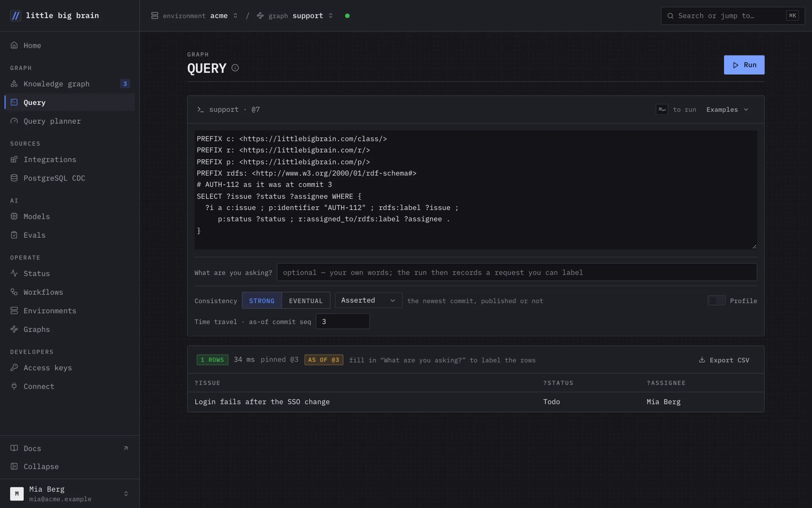This screenshot has width=812, height=508.
Task: Toggle the Profile switch
Action: pos(717,300)
